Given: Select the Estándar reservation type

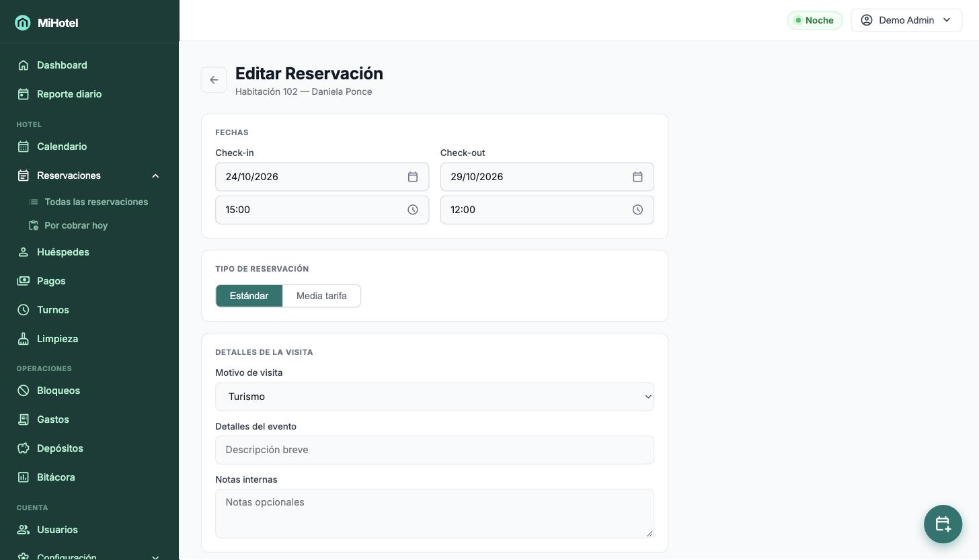Looking at the screenshot, I should [249, 296].
